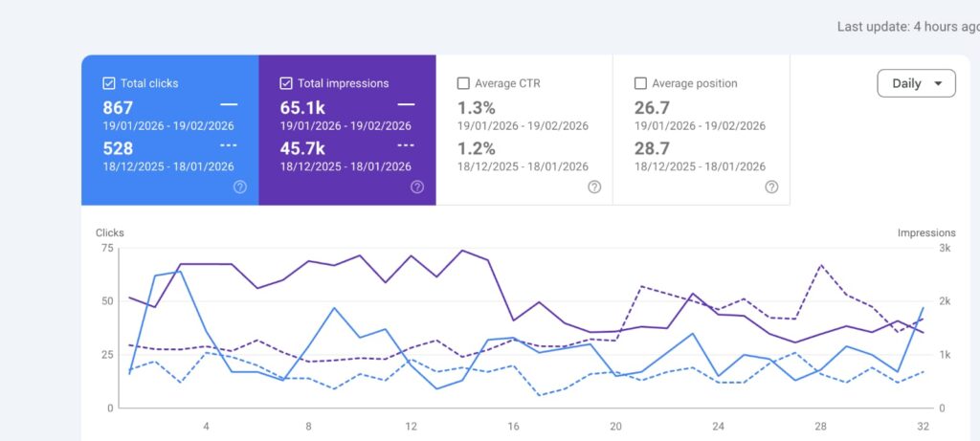Click the 2k label on impressions axis
Viewport: 980px width, 441px height.
click(945, 301)
